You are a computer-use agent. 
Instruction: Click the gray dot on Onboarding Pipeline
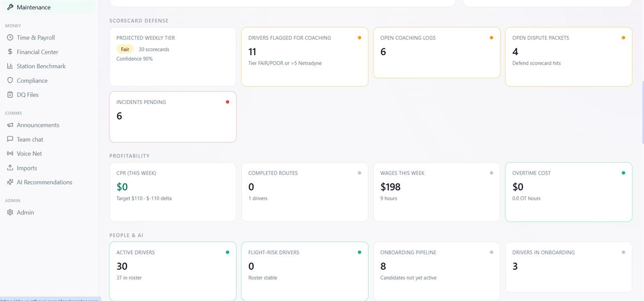coord(492,252)
